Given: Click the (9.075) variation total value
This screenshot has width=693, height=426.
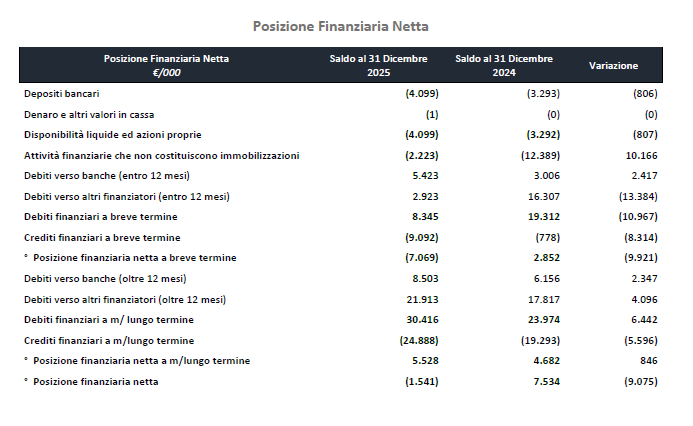Looking at the screenshot, I should coord(641,381).
